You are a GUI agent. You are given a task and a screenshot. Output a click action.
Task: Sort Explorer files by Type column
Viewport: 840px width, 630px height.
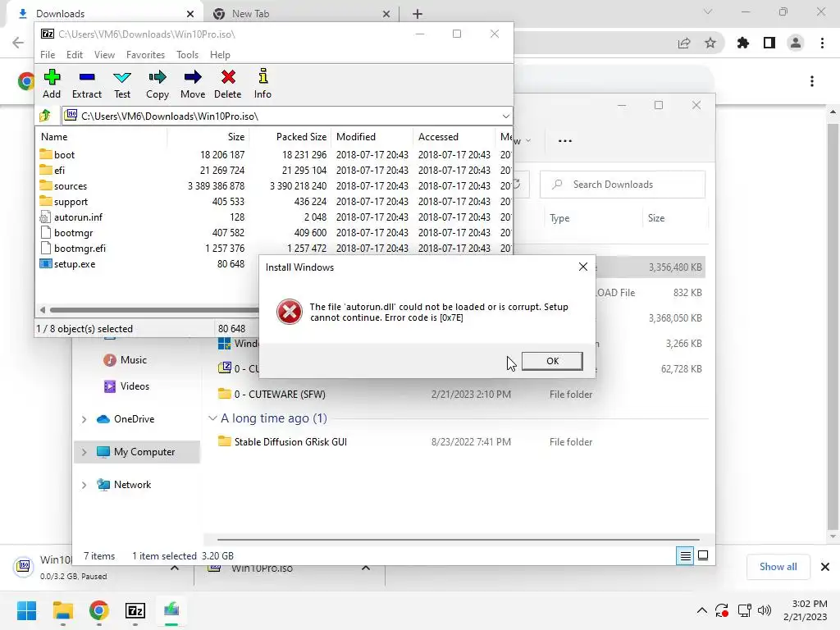[559, 218]
